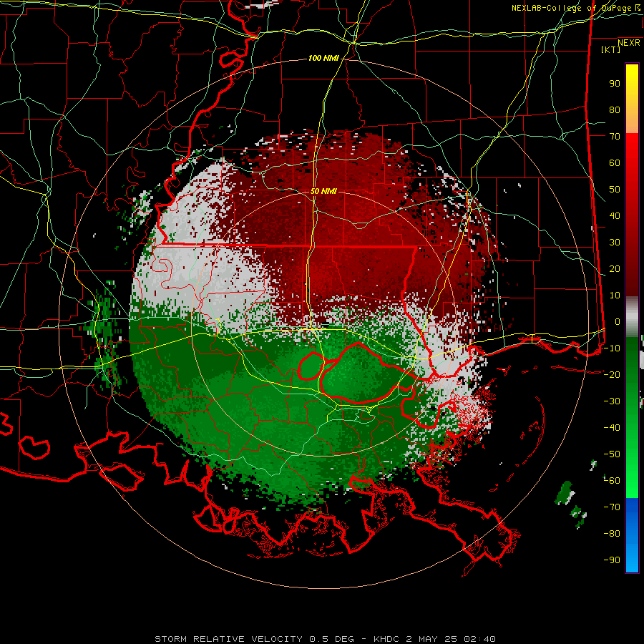Select the -90 knot scale label
Screen dimensions: 644x644
tap(612, 560)
